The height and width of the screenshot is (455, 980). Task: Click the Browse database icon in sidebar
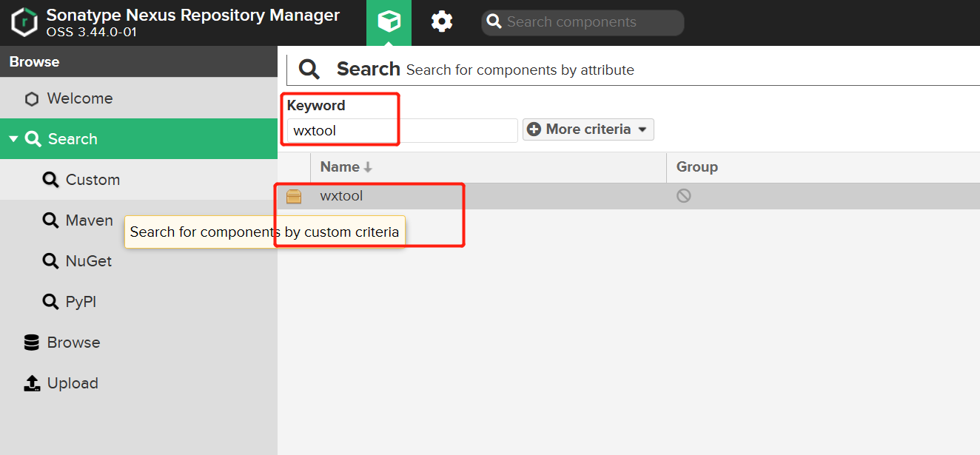coord(32,343)
